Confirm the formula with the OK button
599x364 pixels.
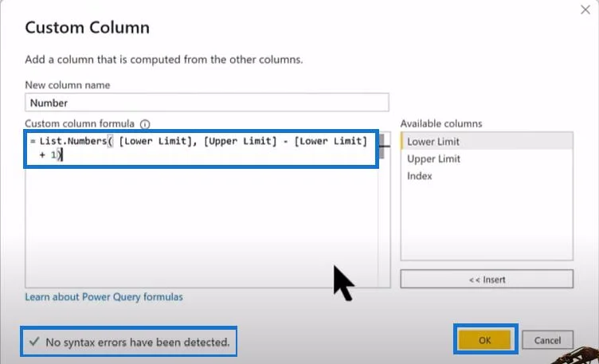coord(485,340)
